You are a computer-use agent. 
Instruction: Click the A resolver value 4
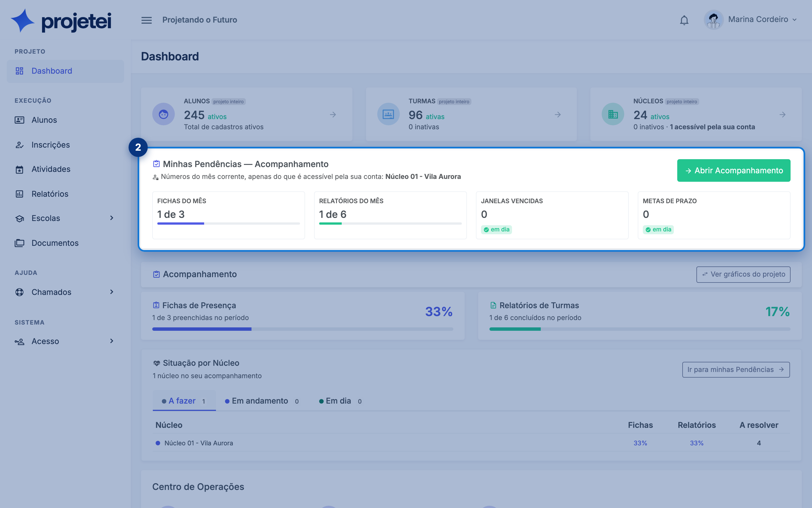[759, 443]
